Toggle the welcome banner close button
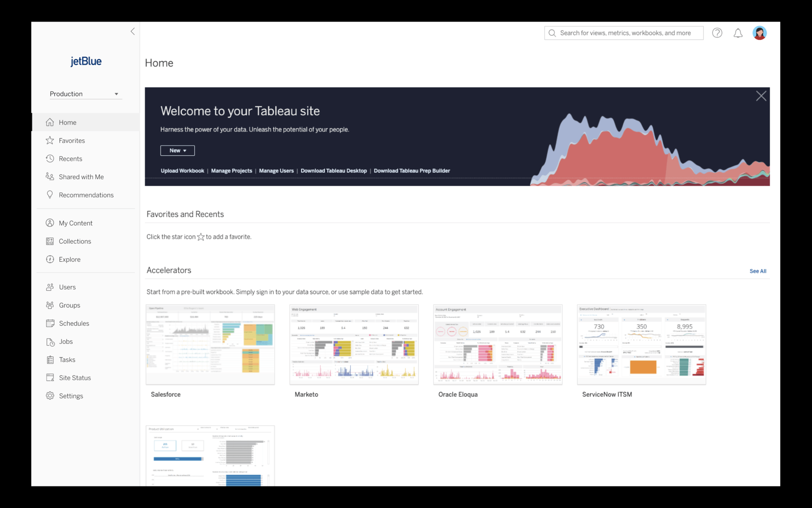 click(x=760, y=96)
